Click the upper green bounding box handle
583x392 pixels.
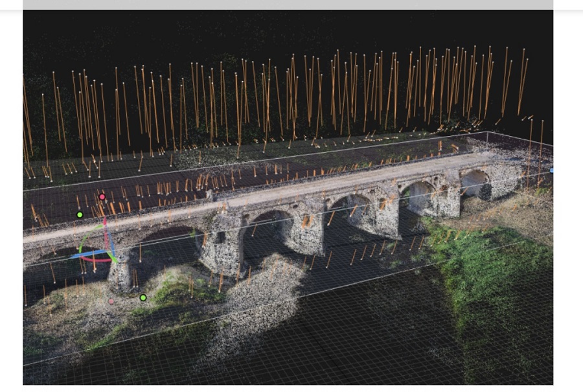pos(80,214)
